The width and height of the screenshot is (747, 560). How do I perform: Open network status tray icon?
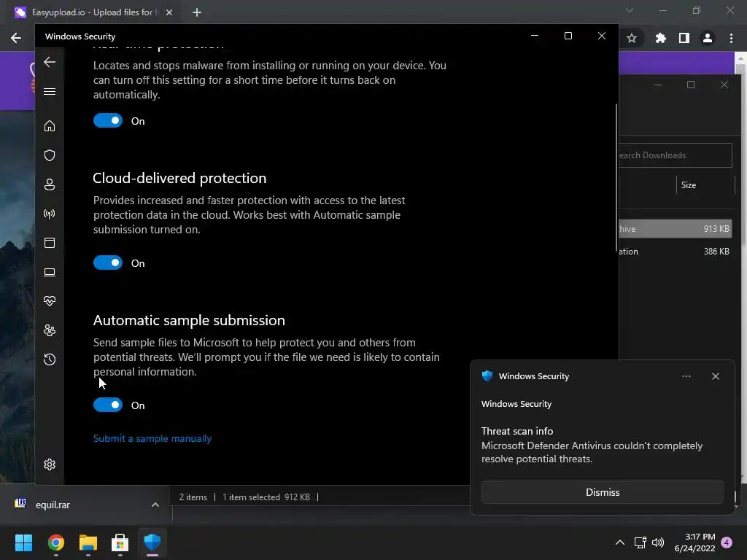click(x=640, y=542)
